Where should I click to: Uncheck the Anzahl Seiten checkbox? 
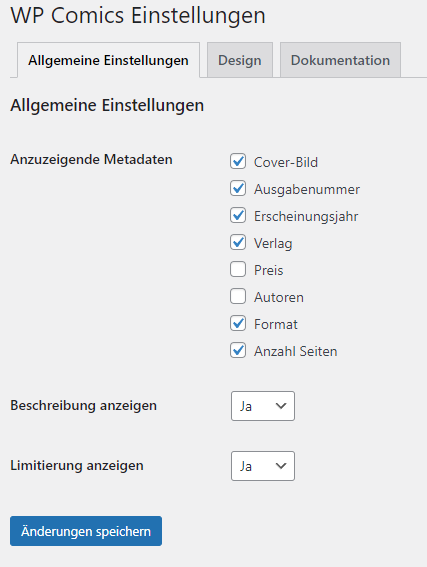pos(238,350)
